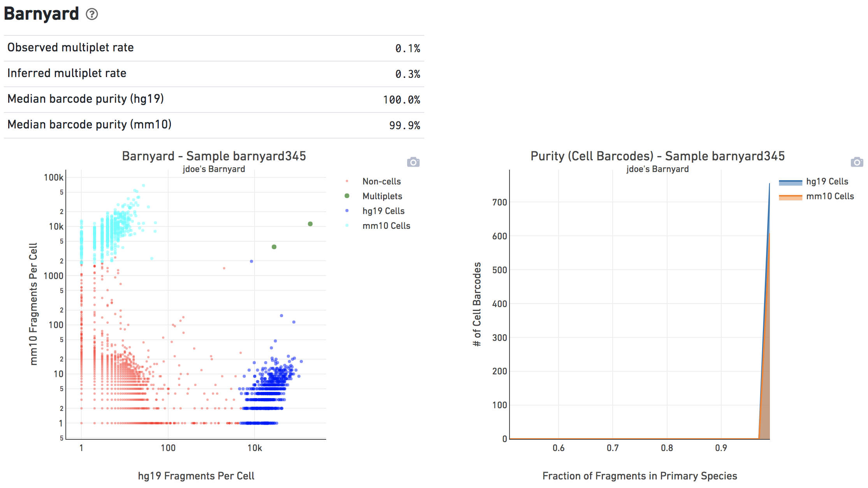Screen dimensions: 868x488
Task: Click the help icon beside Barnyard heading
Action: pyautogui.click(x=92, y=14)
